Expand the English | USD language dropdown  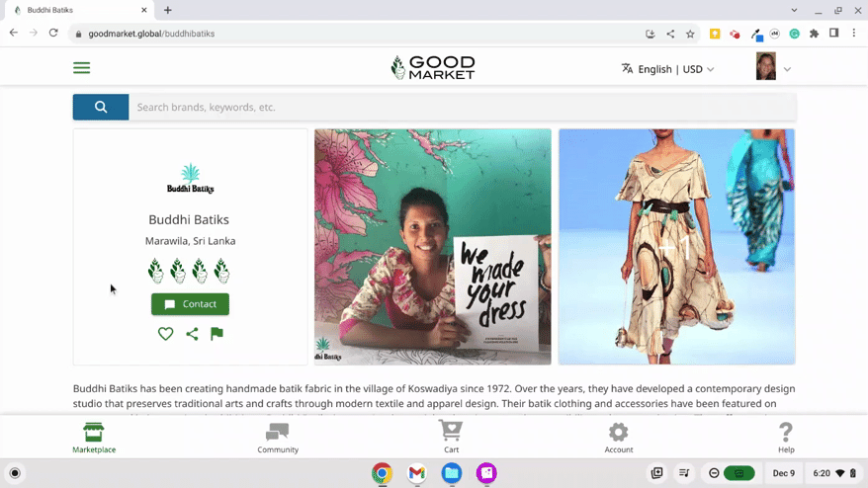(x=667, y=69)
